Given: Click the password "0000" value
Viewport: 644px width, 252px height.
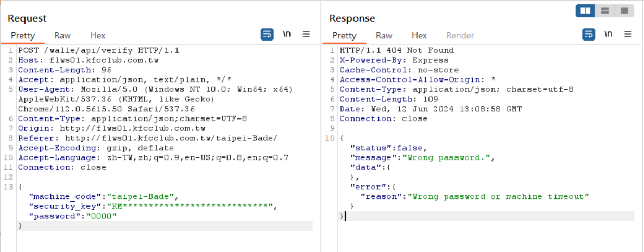Looking at the screenshot, I should 101,216.
